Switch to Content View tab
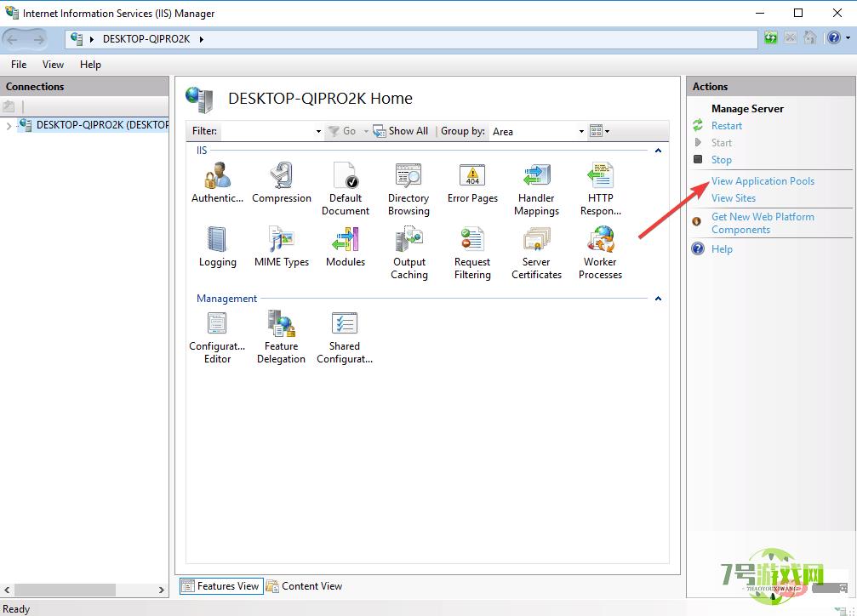Viewport: 857px width, 616px height. 305,586
